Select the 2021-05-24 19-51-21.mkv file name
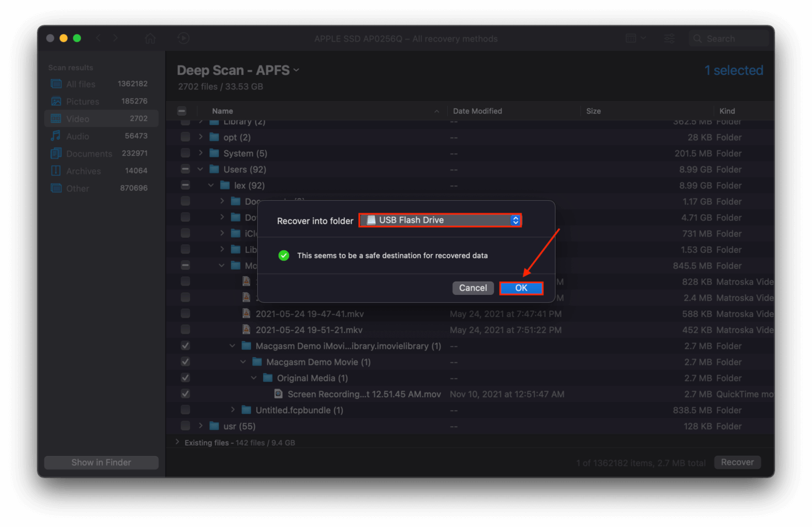 click(x=309, y=330)
